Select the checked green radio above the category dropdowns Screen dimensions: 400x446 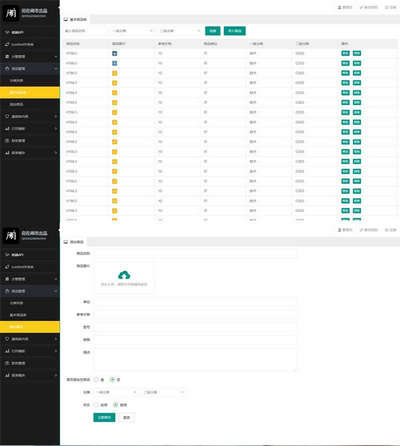[x=112, y=380]
